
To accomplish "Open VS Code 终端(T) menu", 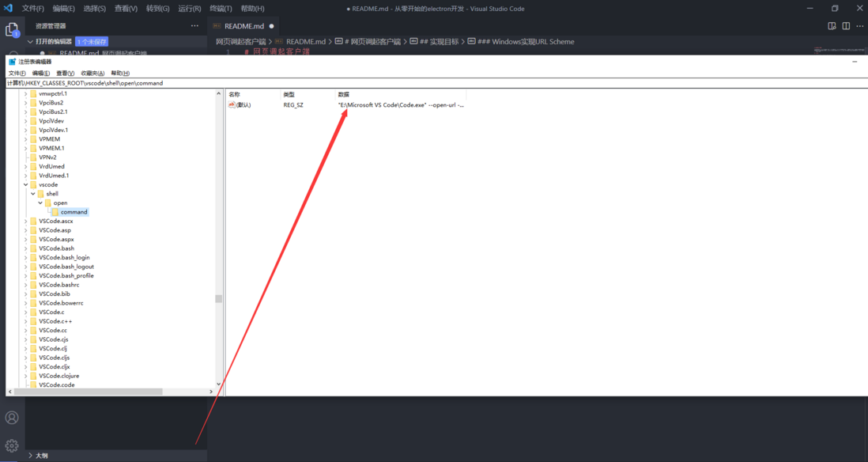I will coord(221,9).
